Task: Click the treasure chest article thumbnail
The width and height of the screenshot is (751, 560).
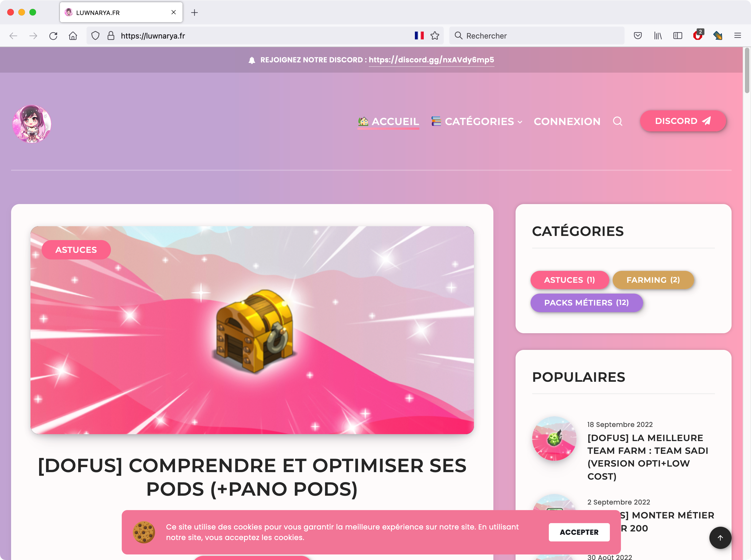Action: pos(252,330)
